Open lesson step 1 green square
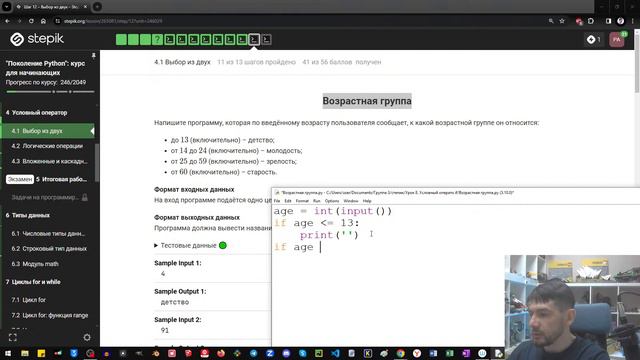The height and width of the screenshot is (360, 640). [x=121, y=40]
